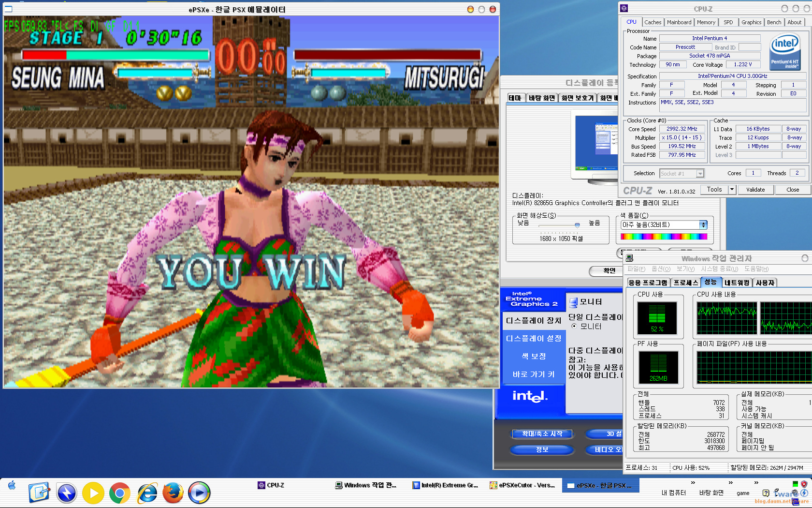The image size is (812, 508).
Task: Select the 화면 보호기 tab in display properties
Action: click(578, 98)
